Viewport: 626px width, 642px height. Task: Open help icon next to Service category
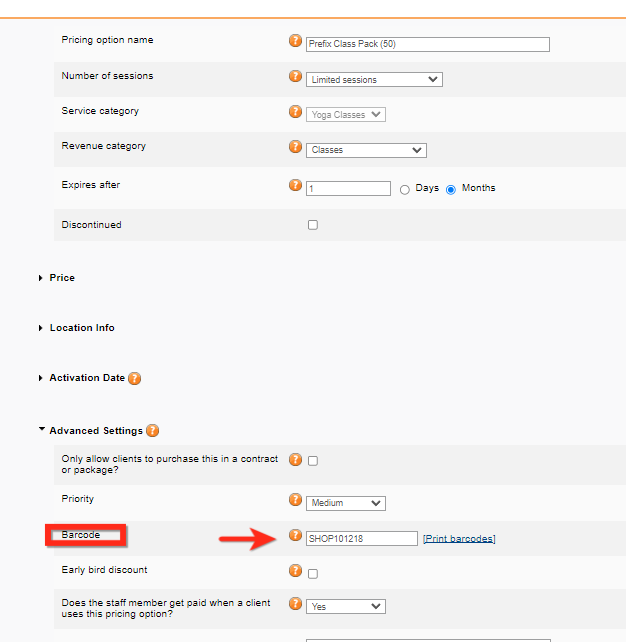pos(295,112)
